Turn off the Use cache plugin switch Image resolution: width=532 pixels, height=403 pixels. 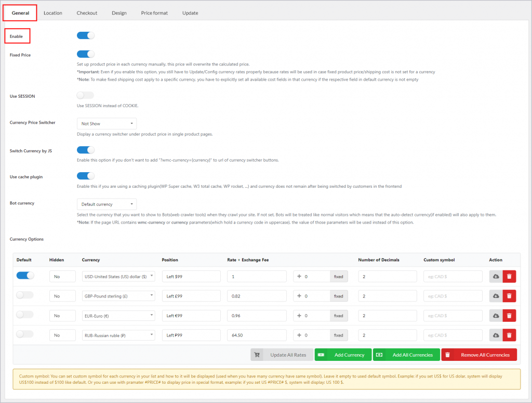[x=86, y=176]
